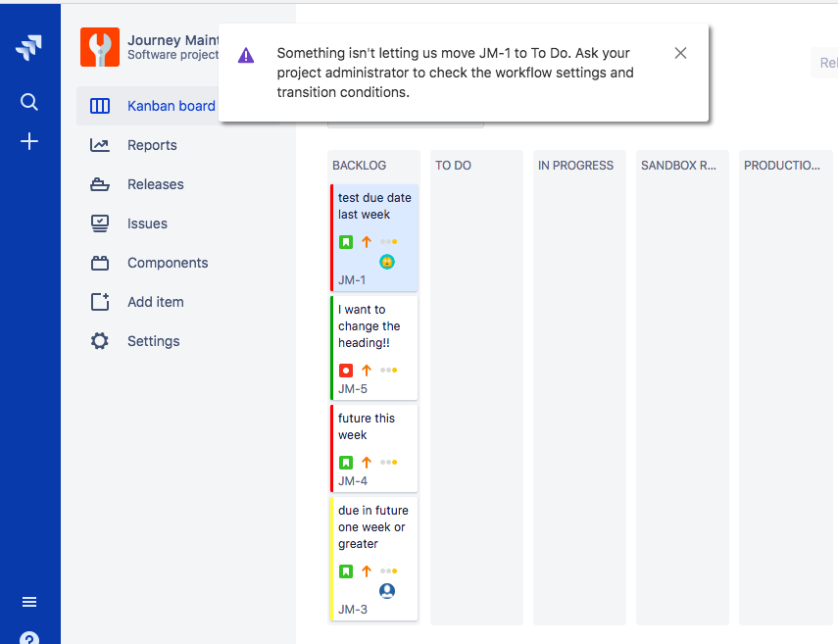838x644 pixels.
Task: Open the search icon in the sidebar
Action: coord(28,102)
